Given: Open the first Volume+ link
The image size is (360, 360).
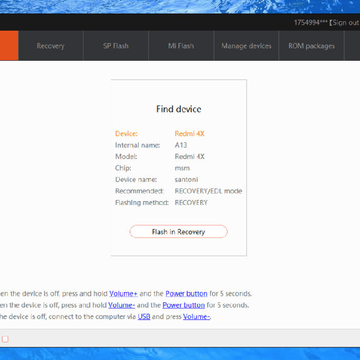Looking at the screenshot, I should (123, 294).
